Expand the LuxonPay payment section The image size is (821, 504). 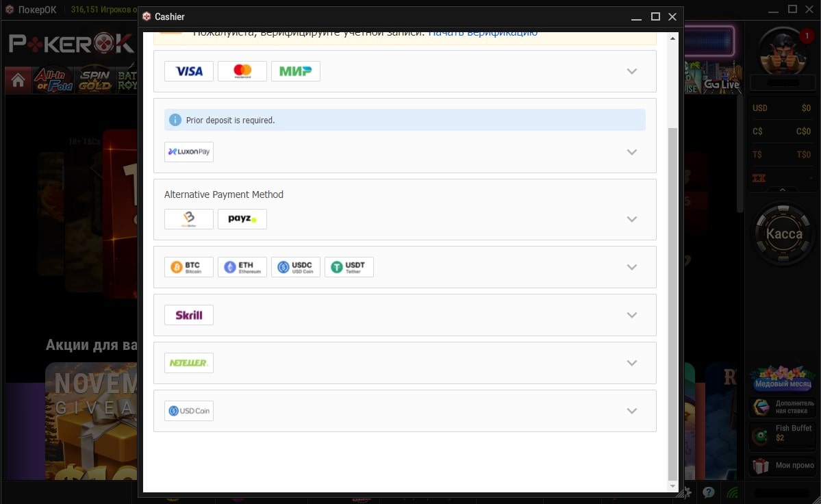tap(632, 152)
